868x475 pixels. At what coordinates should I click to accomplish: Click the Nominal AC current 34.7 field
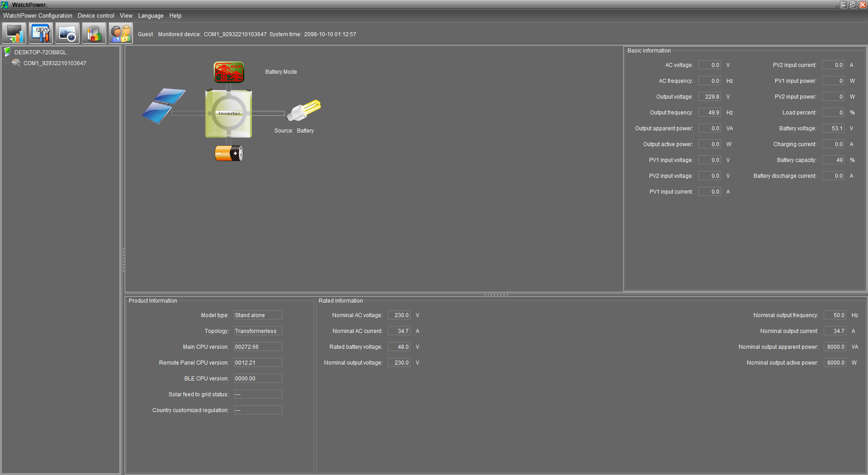coord(399,331)
